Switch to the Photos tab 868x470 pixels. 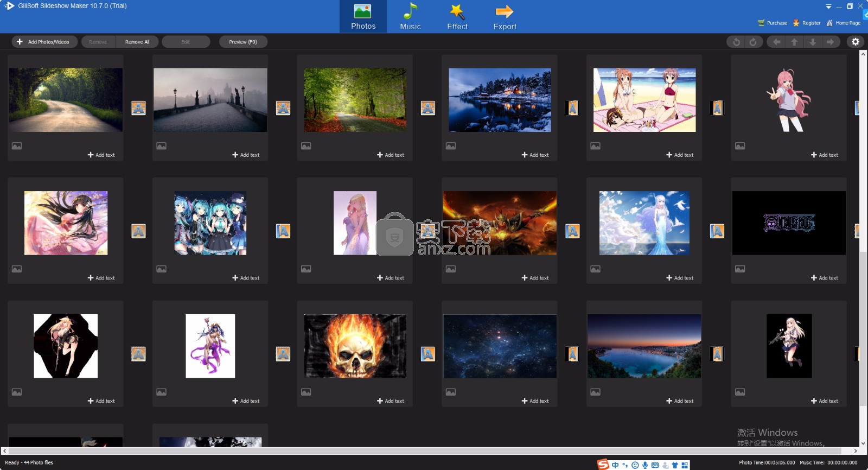pyautogui.click(x=363, y=17)
